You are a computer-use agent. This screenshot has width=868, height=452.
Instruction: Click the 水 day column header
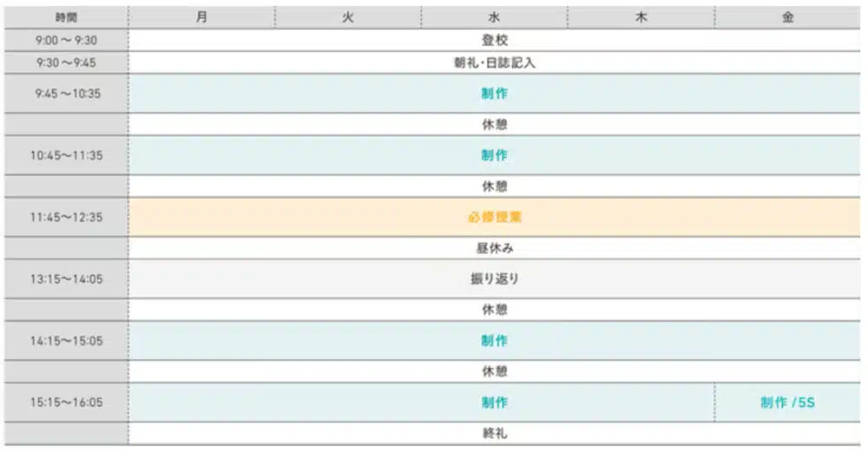pos(495,17)
